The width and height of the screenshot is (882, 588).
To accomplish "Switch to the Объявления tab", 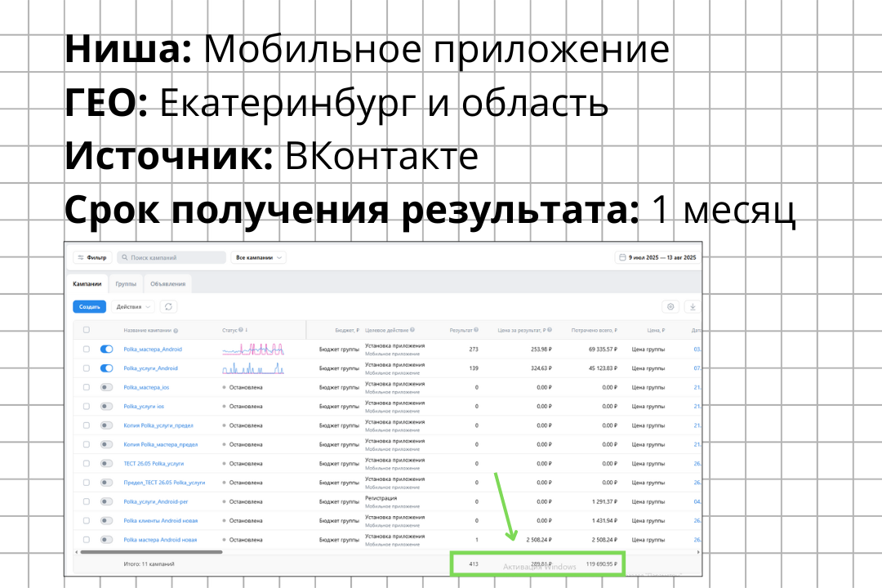I will point(167,284).
